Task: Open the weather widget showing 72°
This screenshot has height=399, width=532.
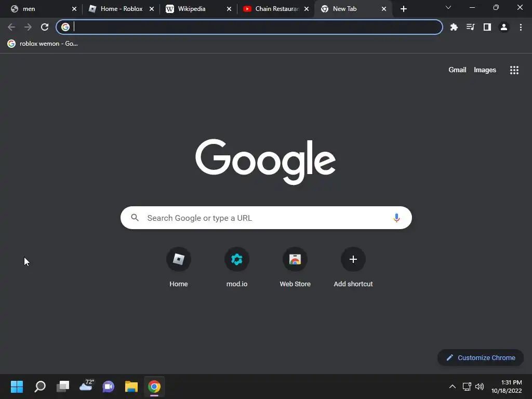Action: pos(86,386)
